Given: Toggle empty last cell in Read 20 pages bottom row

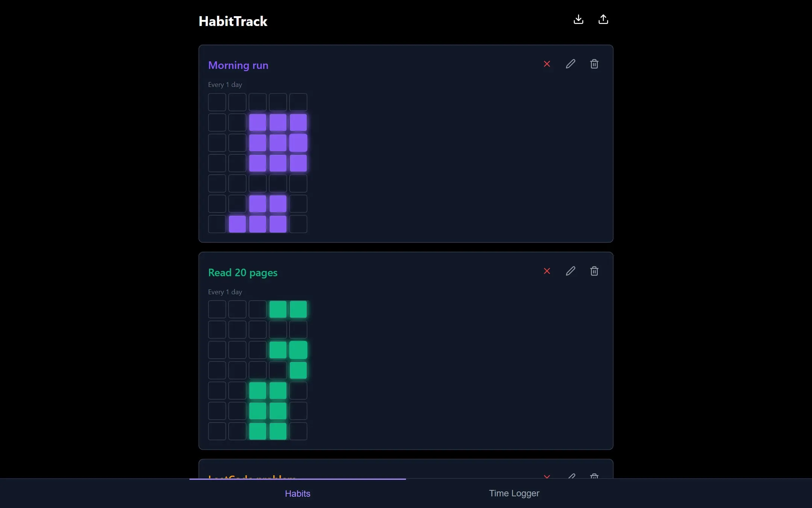Looking at the screenshot, I should tap(298, 431).
